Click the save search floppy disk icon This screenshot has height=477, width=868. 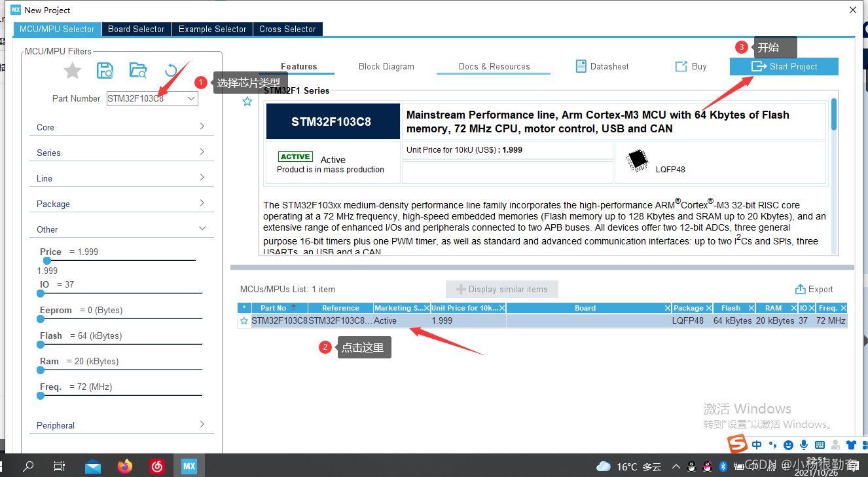click(105, 71)
